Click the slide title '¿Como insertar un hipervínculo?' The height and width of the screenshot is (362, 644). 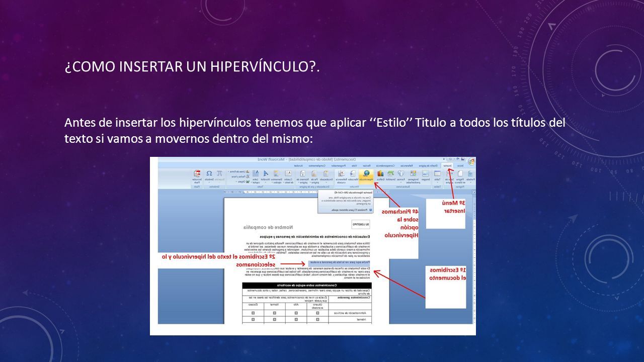(x=193, y=66)
